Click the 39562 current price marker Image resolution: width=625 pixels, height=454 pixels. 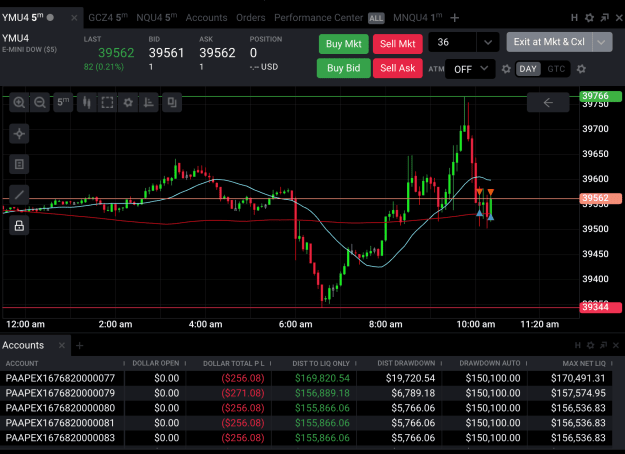[x=600, y=199]
